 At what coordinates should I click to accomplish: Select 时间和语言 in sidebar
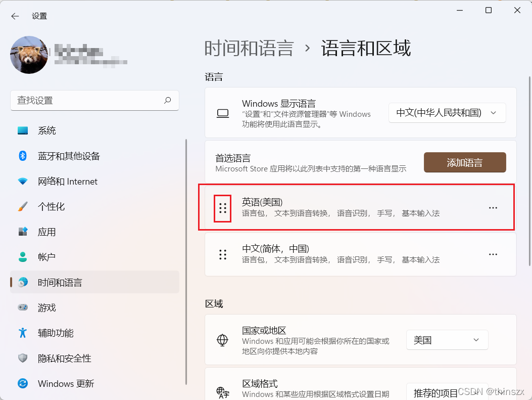coord(94,282)
